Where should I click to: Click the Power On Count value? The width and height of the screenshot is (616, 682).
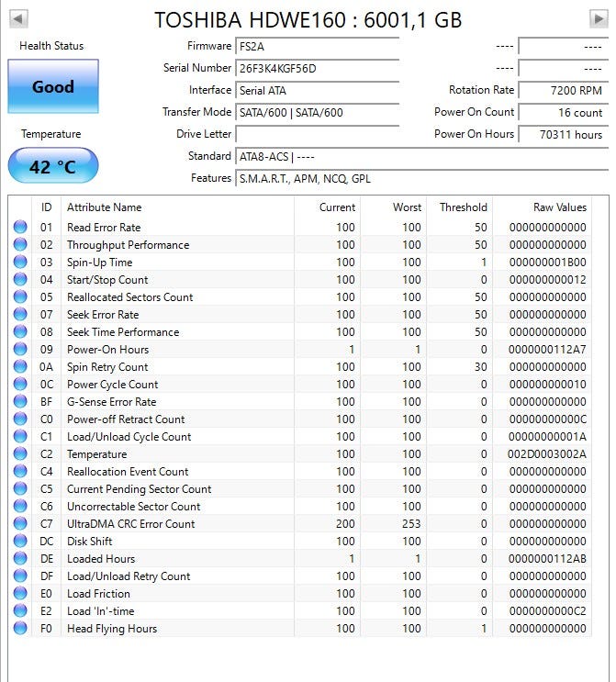pos(564,113)
